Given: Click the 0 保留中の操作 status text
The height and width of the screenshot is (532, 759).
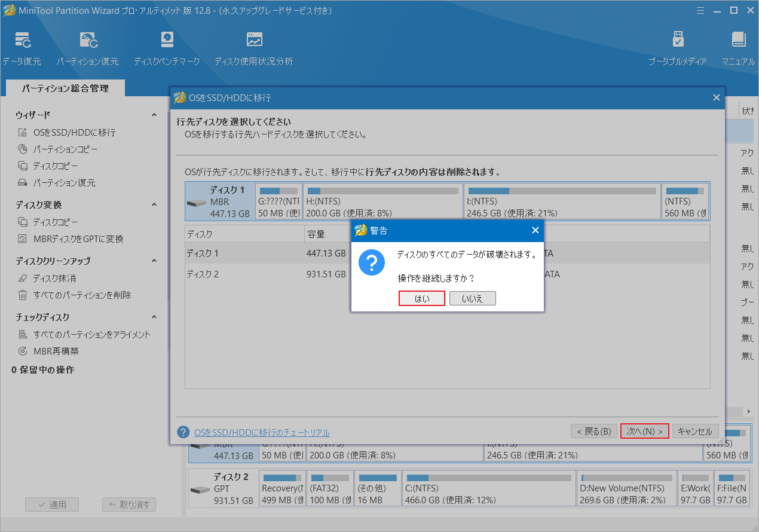Looking at the screenshot, I should (43, 370).
